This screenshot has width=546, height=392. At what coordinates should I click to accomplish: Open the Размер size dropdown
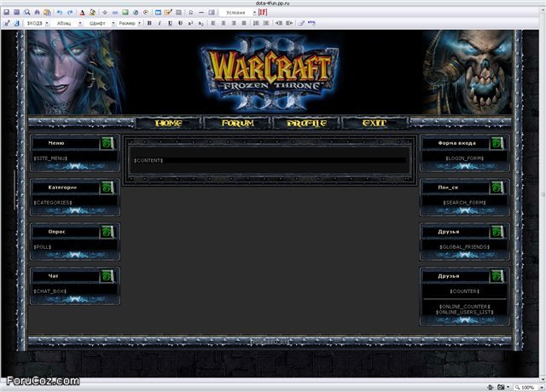click(x=129, y=23)
